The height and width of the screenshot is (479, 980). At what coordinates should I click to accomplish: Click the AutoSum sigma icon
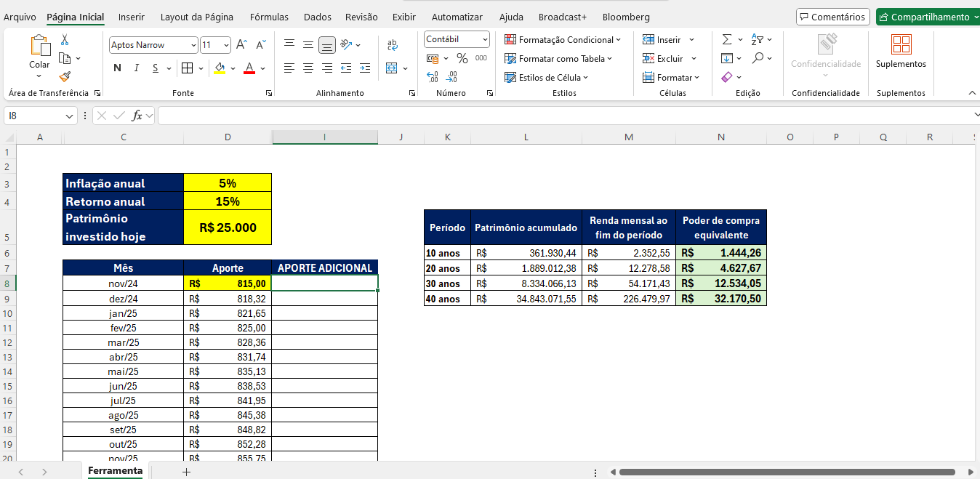[x=727, y=39]
